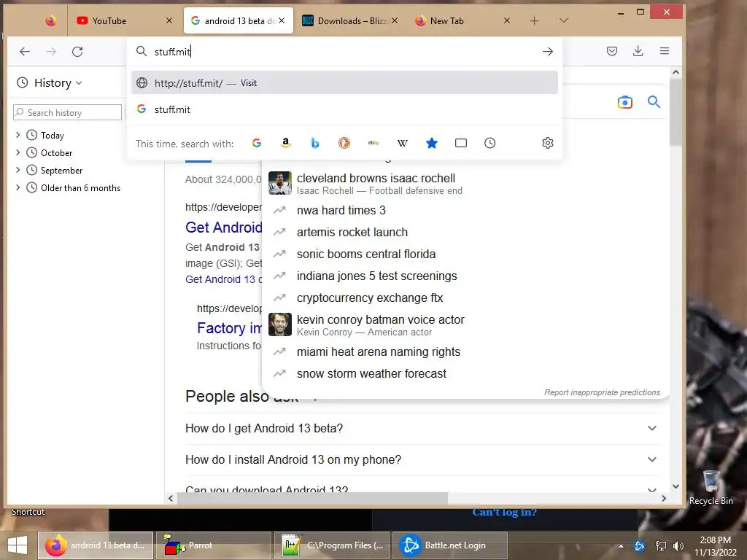The image size is (747, 560).
Task: Open the Firefox hamburger menu
Action: (x=665, y=51)
